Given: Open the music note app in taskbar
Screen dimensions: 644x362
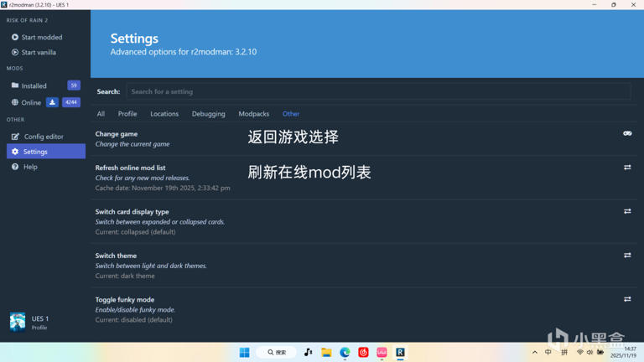Looking at the screenshot, I should tap(308, 352).
